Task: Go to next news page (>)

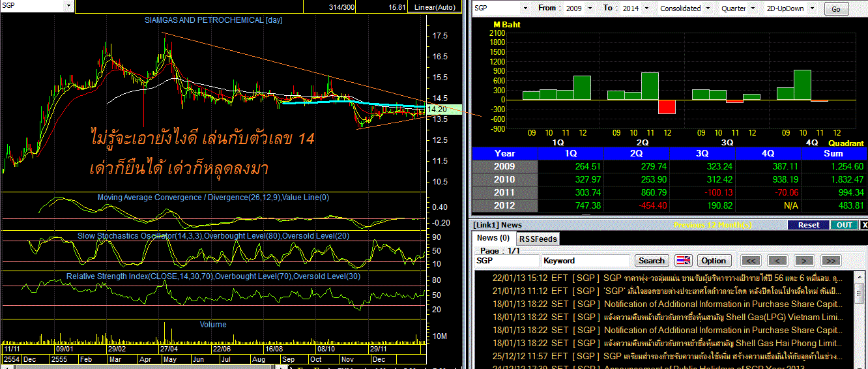Action: (x=804, y=260)
